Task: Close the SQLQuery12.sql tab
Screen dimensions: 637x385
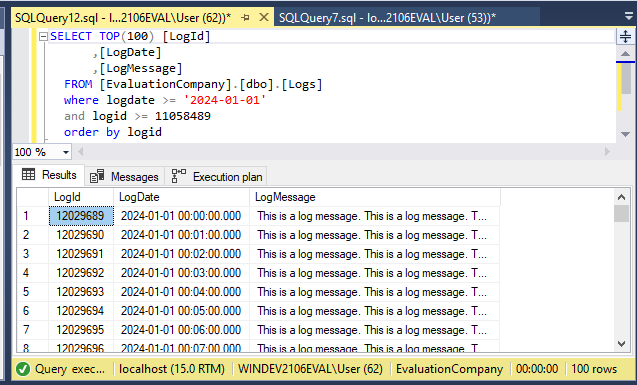Action: [264, 17]
